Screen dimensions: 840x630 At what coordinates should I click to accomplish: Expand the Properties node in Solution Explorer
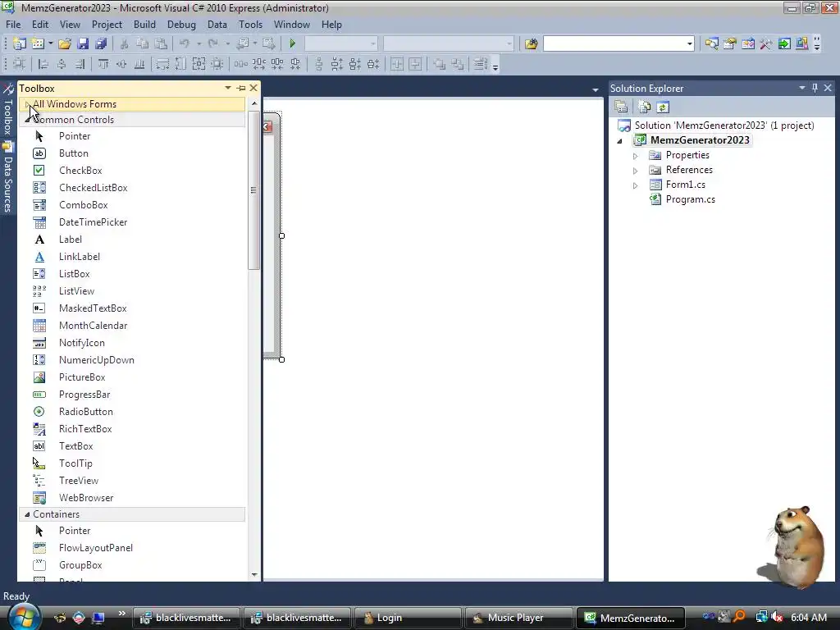point(636,155)
